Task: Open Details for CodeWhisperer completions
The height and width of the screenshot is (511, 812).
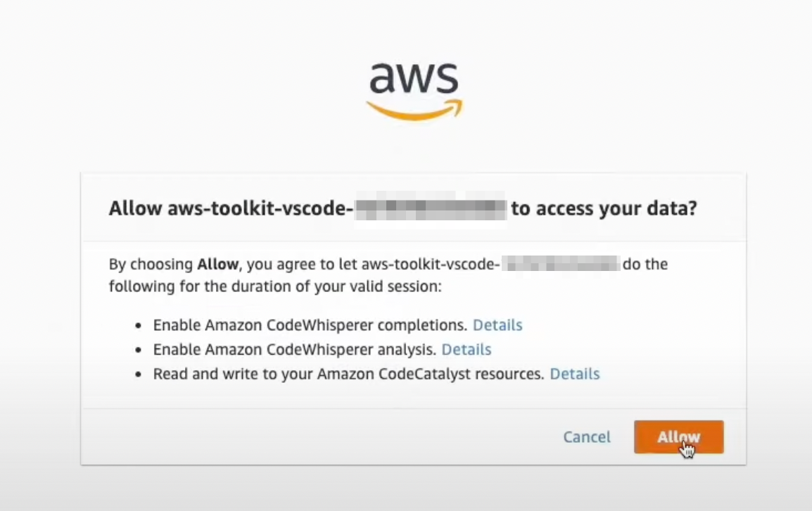Action: click(497, 325)
